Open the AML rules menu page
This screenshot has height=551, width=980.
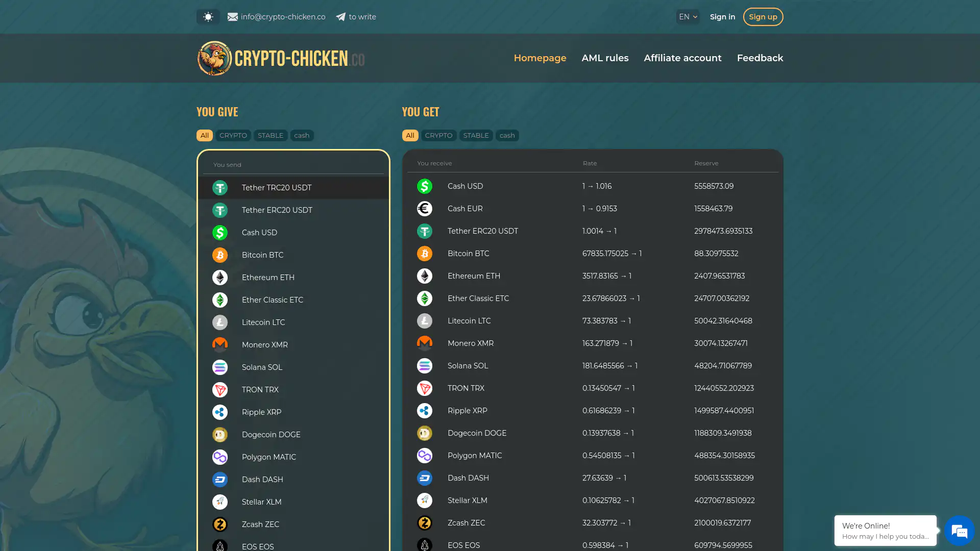click(605, 58)
